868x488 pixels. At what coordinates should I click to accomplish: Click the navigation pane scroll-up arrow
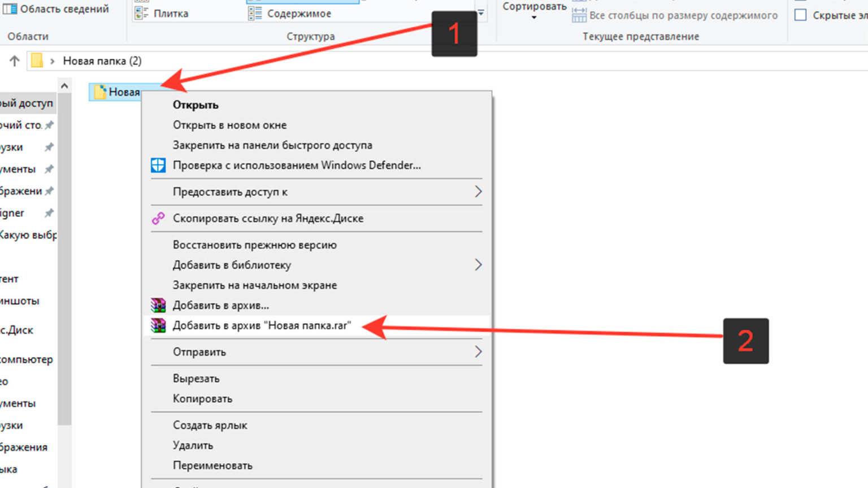[64, 86]
